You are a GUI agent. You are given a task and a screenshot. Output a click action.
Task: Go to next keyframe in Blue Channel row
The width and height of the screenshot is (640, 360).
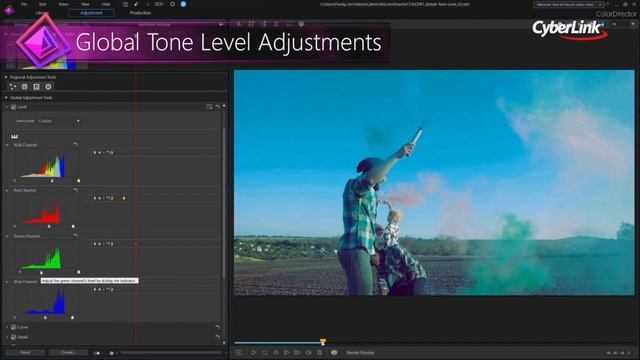tap(112, 290)
